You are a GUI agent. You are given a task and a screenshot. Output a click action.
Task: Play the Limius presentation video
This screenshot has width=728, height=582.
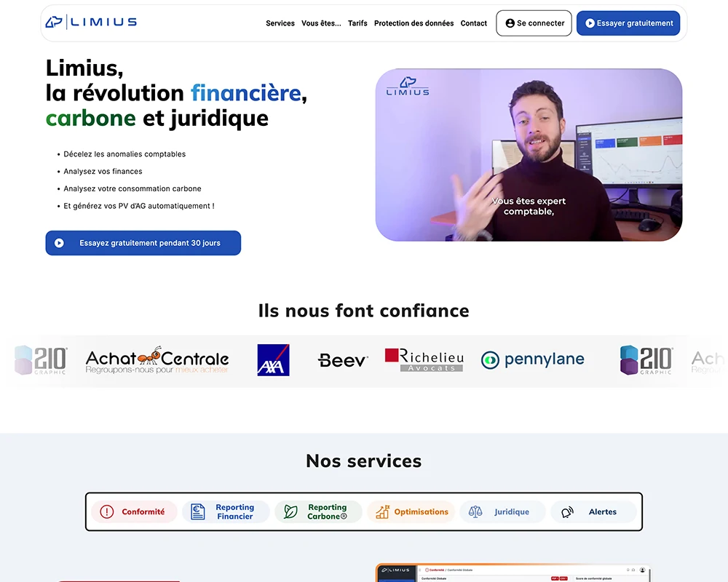click(x=529, y=155)
